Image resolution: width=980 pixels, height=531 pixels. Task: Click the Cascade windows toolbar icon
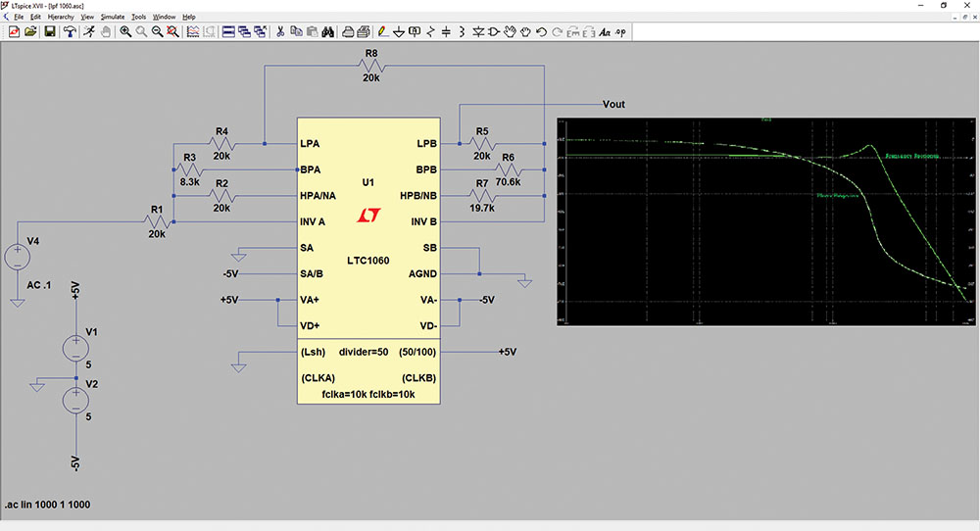[x=244, y=32]
